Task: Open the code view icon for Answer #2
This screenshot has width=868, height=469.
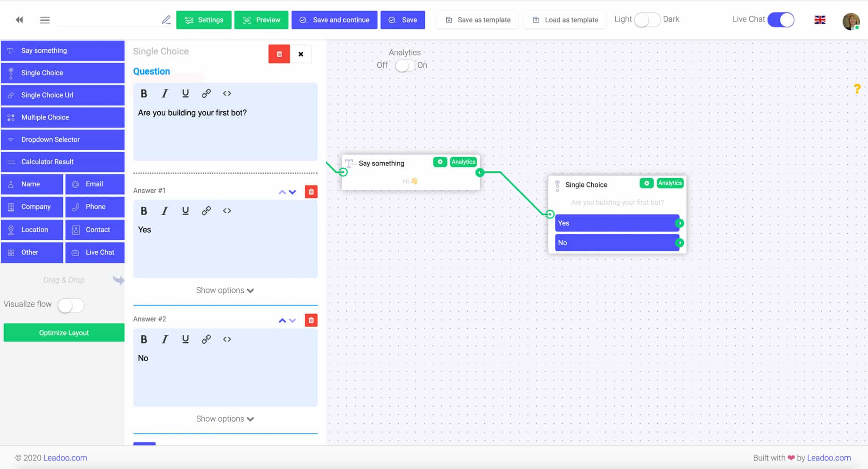Action: [227, 339]
